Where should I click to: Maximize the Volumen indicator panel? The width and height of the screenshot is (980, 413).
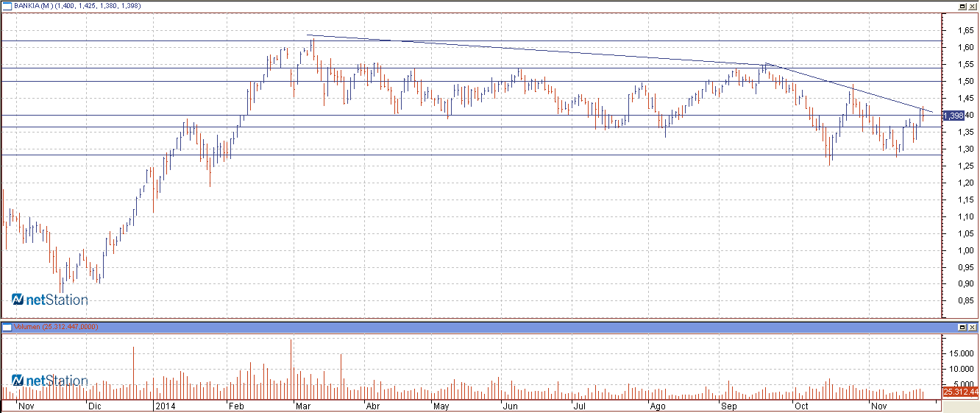pyautogui.click(x=962, y=326)
